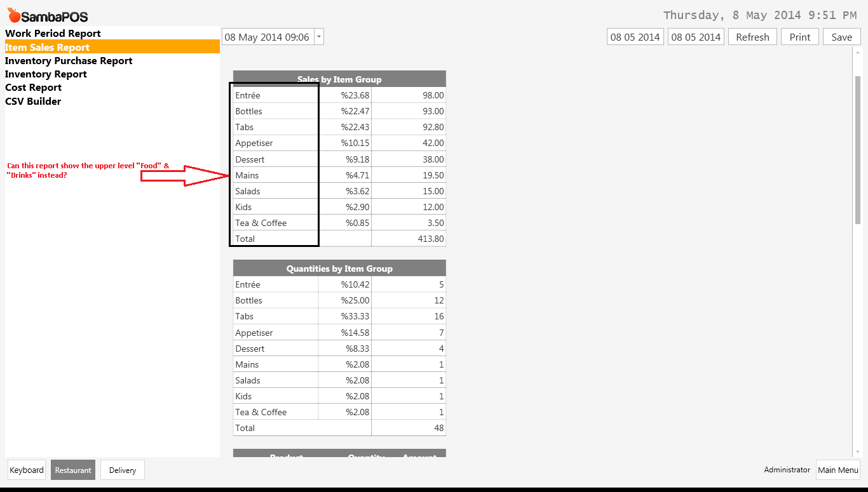The height and width of the screenshot is (492, 868).
Task: Select the Item Sales Report entry
Action: coord(47,47)
